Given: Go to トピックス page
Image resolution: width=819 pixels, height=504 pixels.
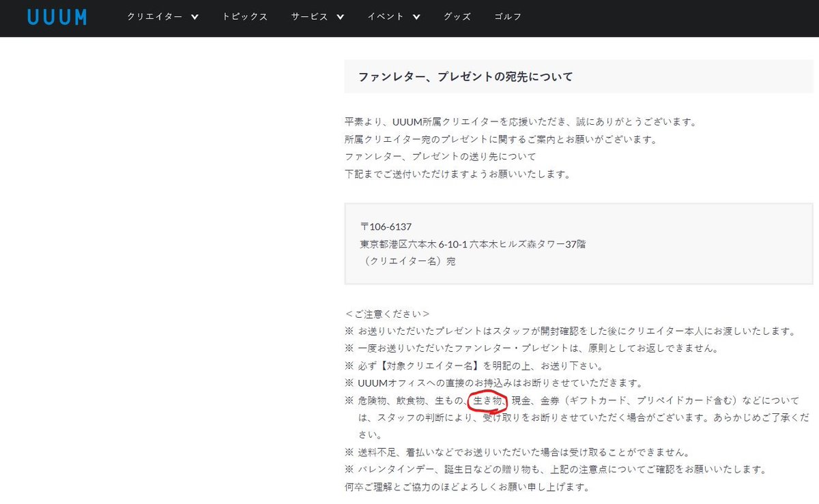Looking at the screenshot, I should pos(244,17).
